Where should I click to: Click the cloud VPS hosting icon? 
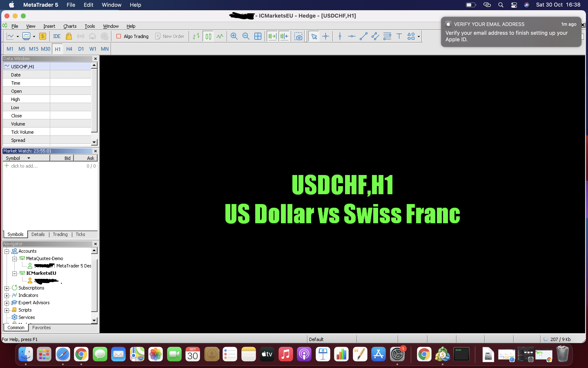pyautogui.click(x=92, y=36)
